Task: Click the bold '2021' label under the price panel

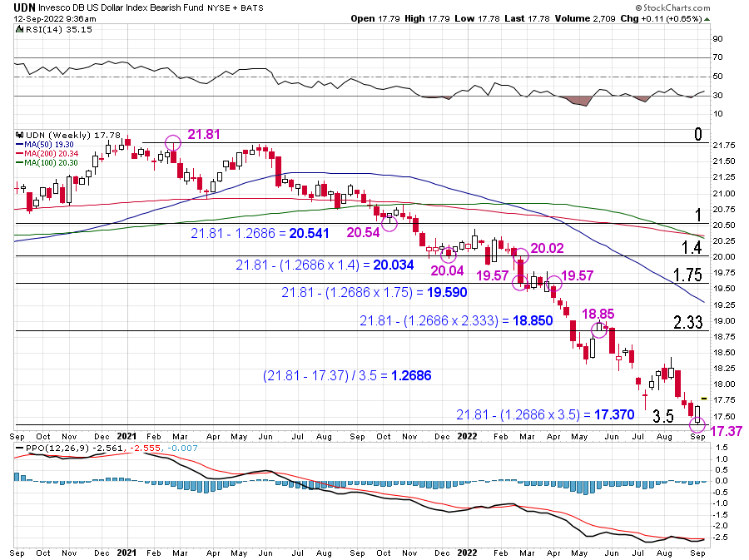Action: tap(127, 436)
